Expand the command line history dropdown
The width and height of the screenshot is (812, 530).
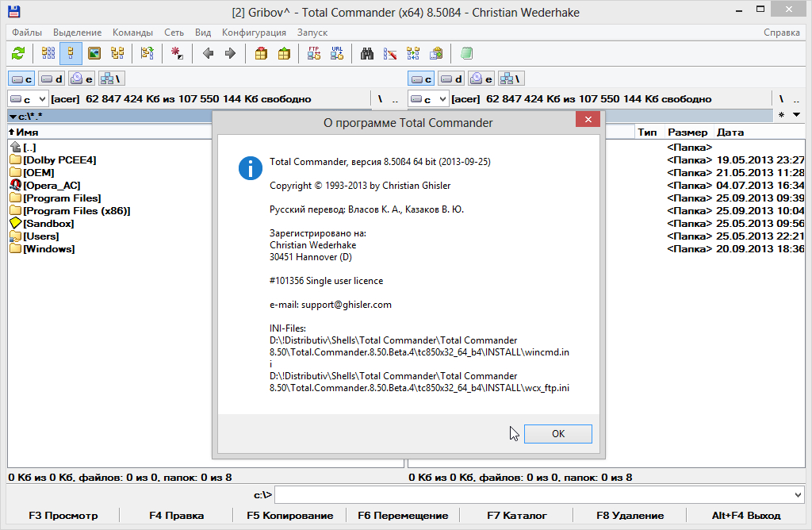click(x=797, y=495)
